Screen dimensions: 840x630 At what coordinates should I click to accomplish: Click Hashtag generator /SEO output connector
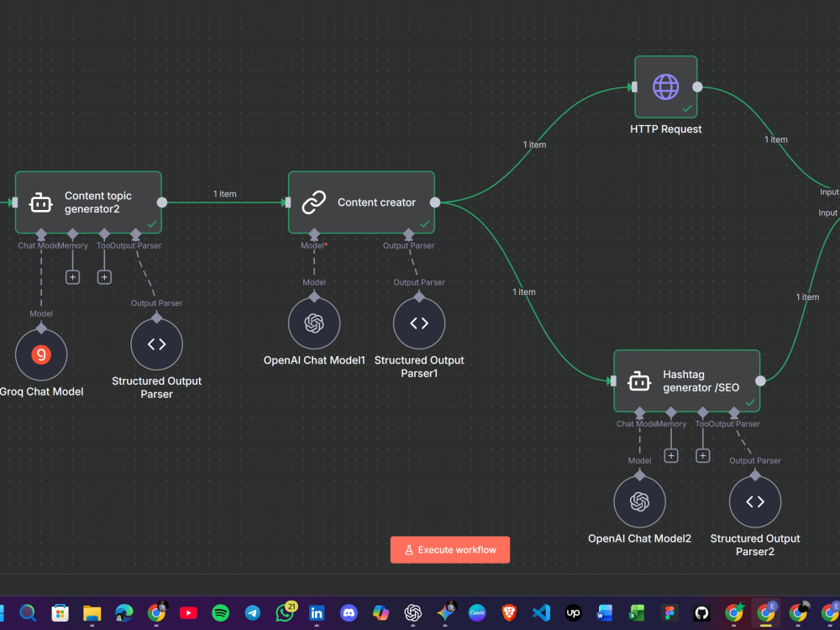pyautogui.click(x=760, y=381)
